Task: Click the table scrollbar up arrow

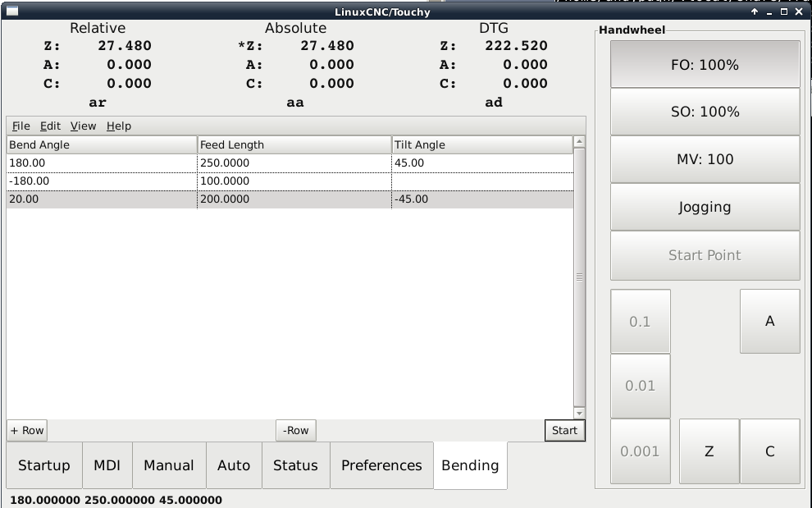Action: 579,142
